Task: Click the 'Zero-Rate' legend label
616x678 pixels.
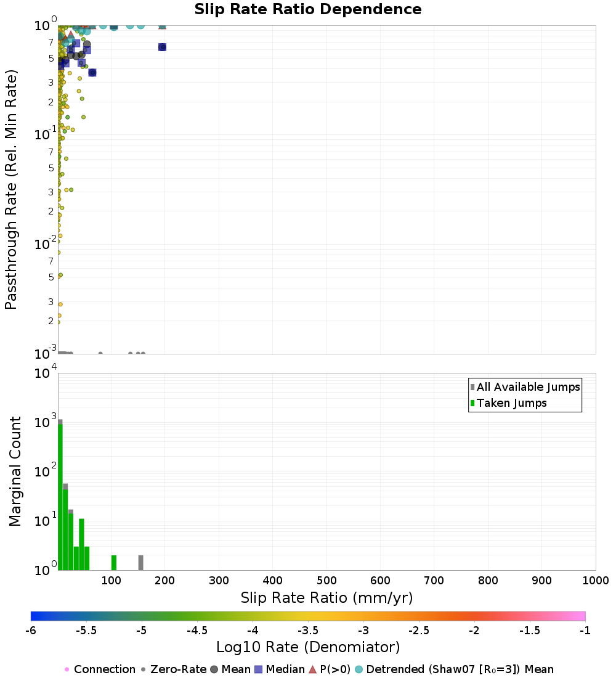Action: tap(179, 669)
